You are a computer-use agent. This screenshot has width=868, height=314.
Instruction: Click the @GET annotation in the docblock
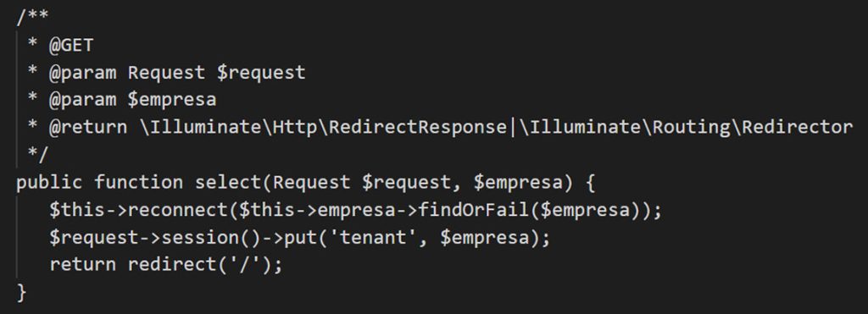[x=71, y=46]
